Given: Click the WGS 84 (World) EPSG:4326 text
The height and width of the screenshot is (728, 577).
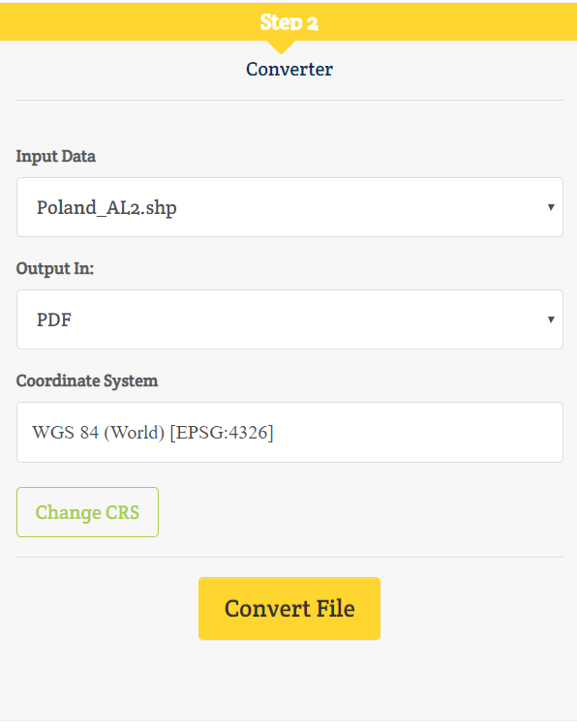Looking at the screenshot, I should 153,432.
